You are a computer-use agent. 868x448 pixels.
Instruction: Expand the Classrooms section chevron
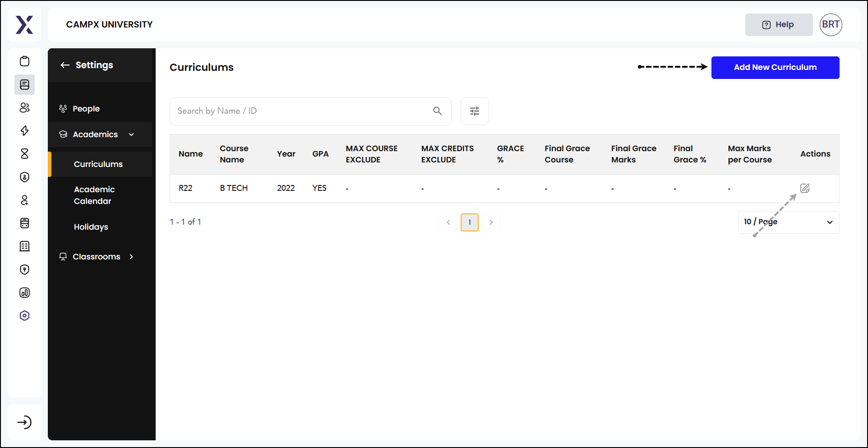131,257
